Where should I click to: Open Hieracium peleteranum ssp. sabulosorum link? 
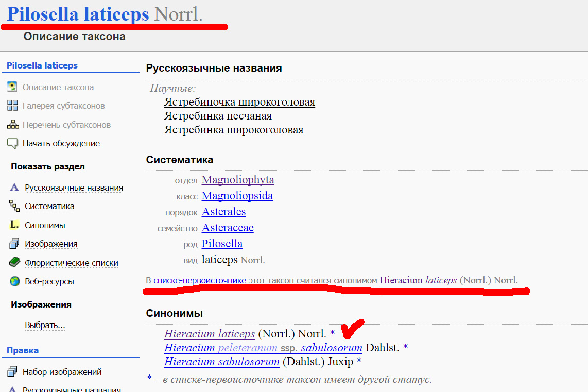[x=263, y=348]
